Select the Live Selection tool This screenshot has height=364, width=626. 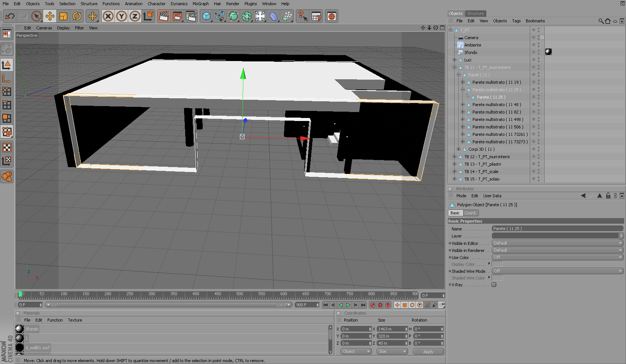37,16
